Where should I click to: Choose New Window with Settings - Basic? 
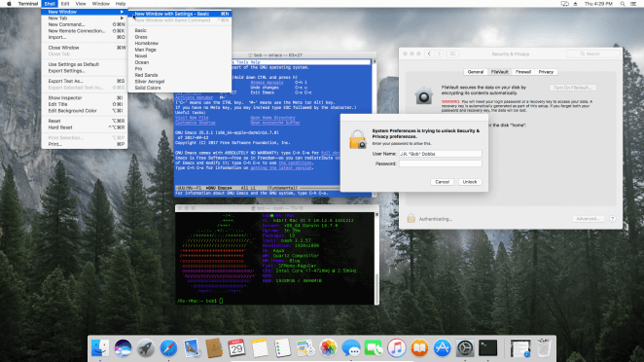(x=180, y=14)
